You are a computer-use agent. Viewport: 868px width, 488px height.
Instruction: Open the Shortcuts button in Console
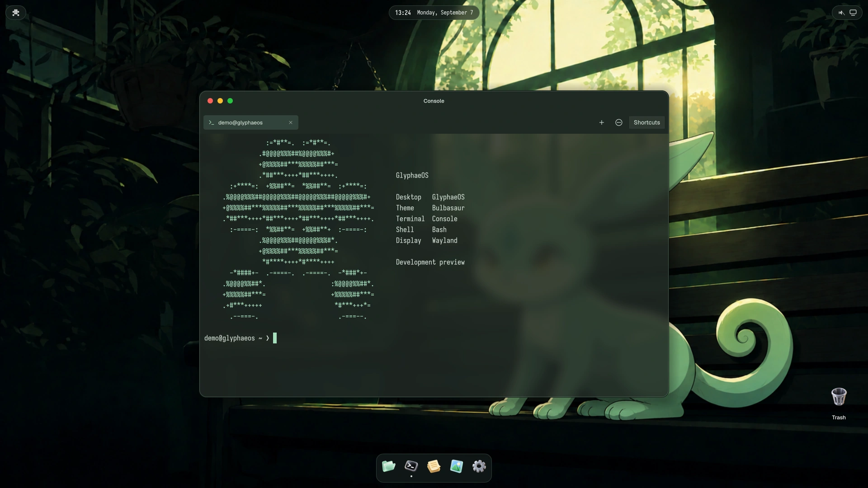(647, 122)
